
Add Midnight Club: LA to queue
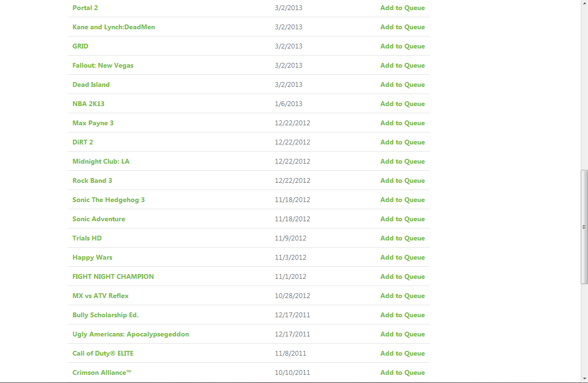[x=402, y=161]
